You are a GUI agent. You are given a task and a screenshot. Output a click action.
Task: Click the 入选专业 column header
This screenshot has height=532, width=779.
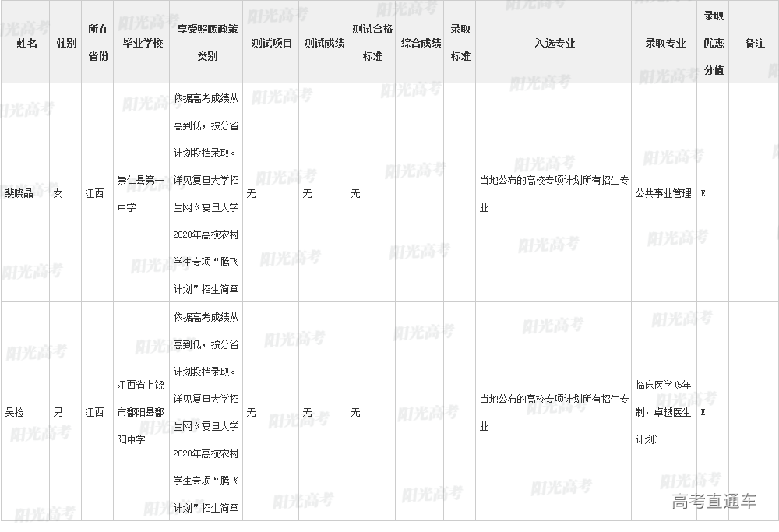tap(554, 44)
